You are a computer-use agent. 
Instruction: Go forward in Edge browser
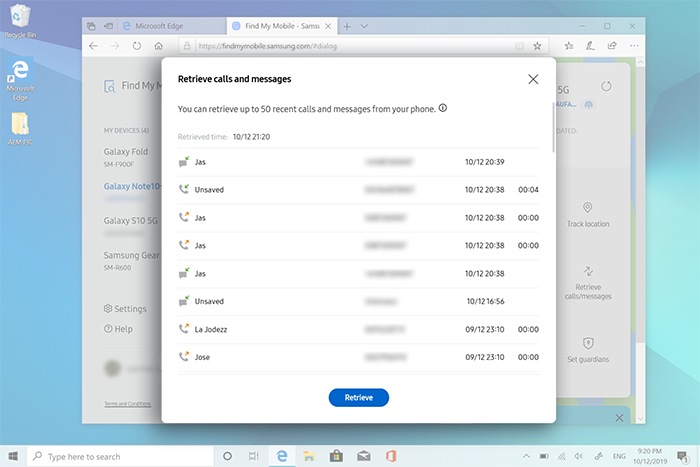point(115,46)
